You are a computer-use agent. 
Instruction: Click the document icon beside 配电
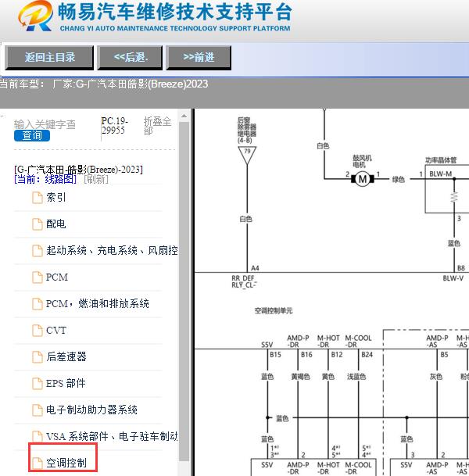[x=38, y=224]
